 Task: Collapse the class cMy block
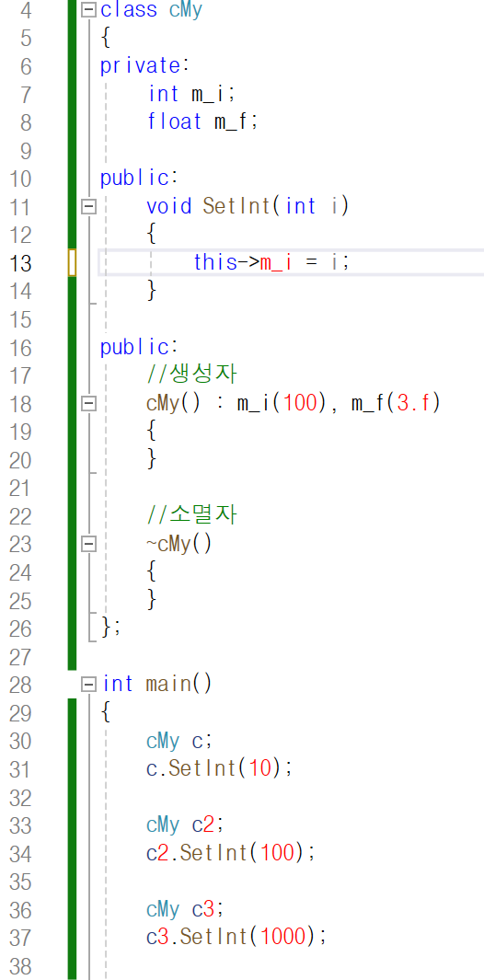(89, 10)
